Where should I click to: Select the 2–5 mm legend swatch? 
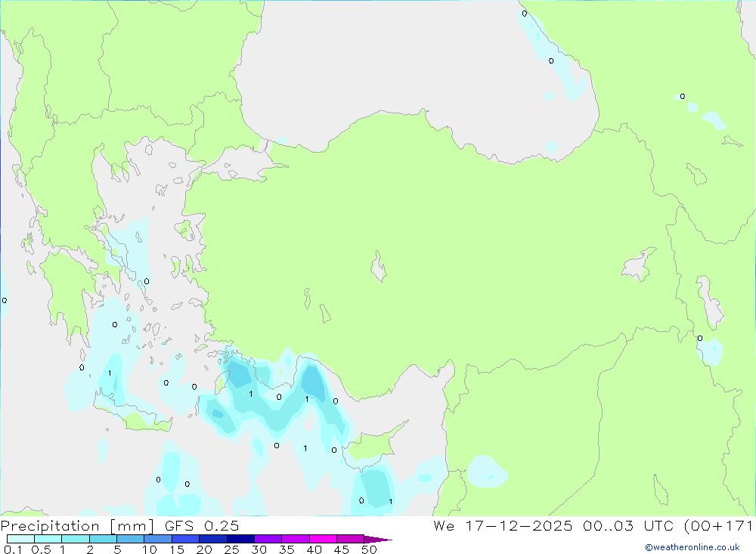pyautogui.click(x=103, y=539)
